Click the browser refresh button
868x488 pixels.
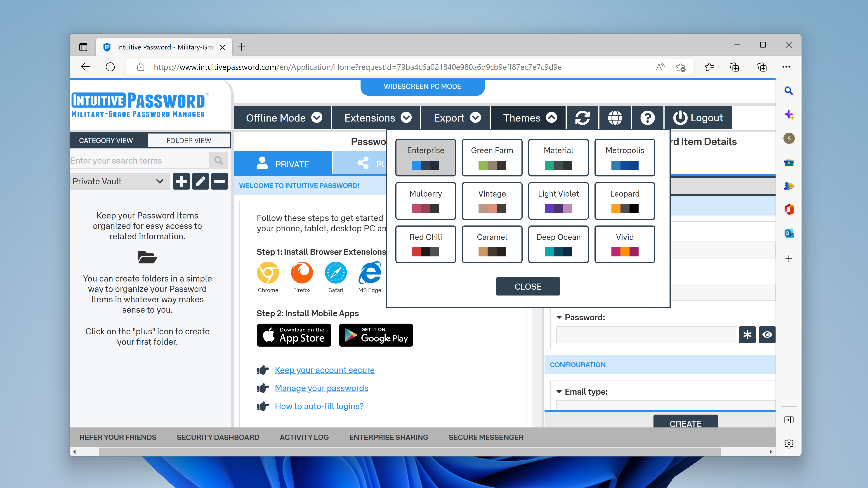(110, 67)
